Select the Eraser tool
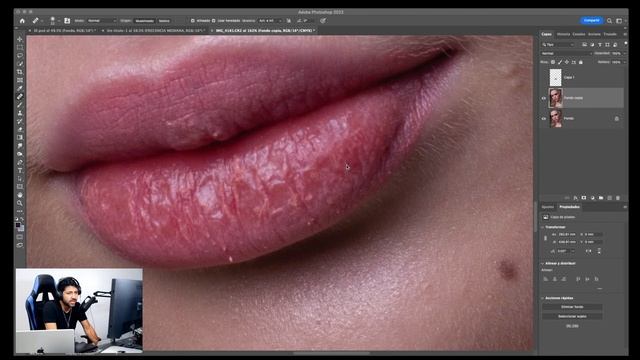640x360 pixels. 20,129
